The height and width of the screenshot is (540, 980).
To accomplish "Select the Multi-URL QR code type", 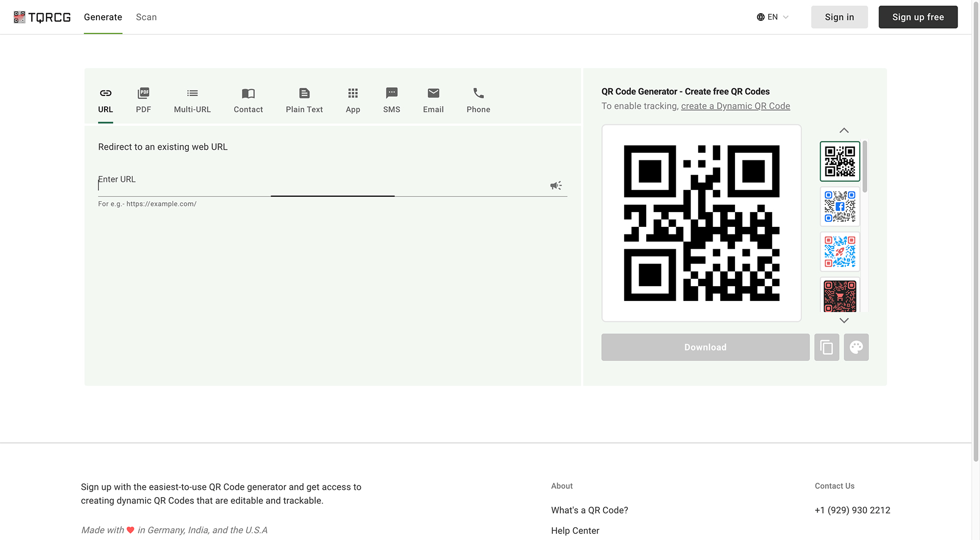I will [192, 100].
